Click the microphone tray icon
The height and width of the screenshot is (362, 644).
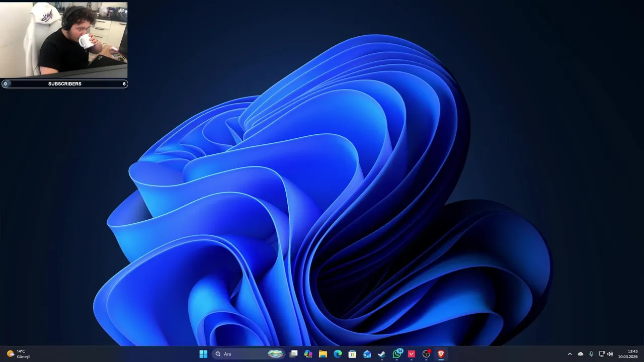point(591,354)
